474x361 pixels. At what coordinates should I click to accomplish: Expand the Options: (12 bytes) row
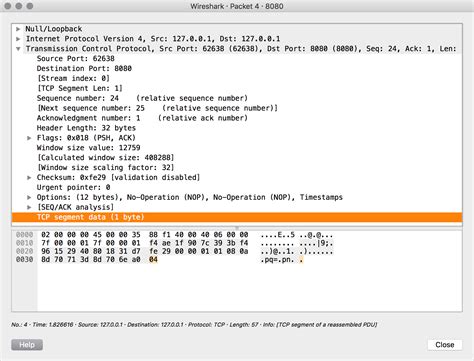click(x=29, y=197)
